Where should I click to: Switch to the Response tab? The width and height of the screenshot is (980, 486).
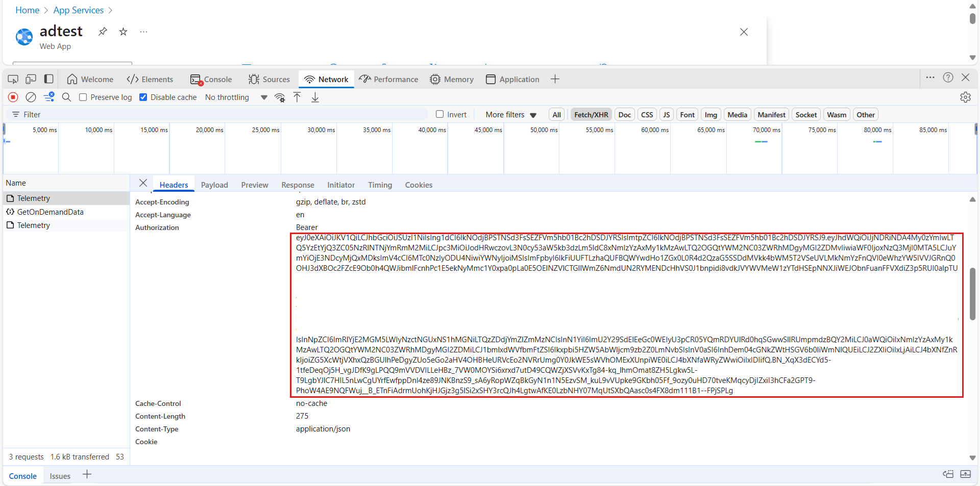pyautogui.click(x=298, y=185)
